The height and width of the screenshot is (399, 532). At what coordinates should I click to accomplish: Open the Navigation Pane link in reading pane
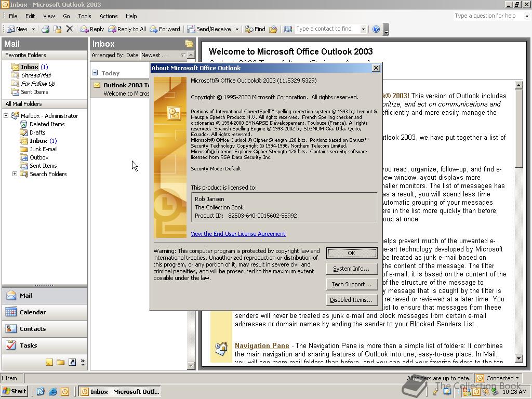click(262, 345)
